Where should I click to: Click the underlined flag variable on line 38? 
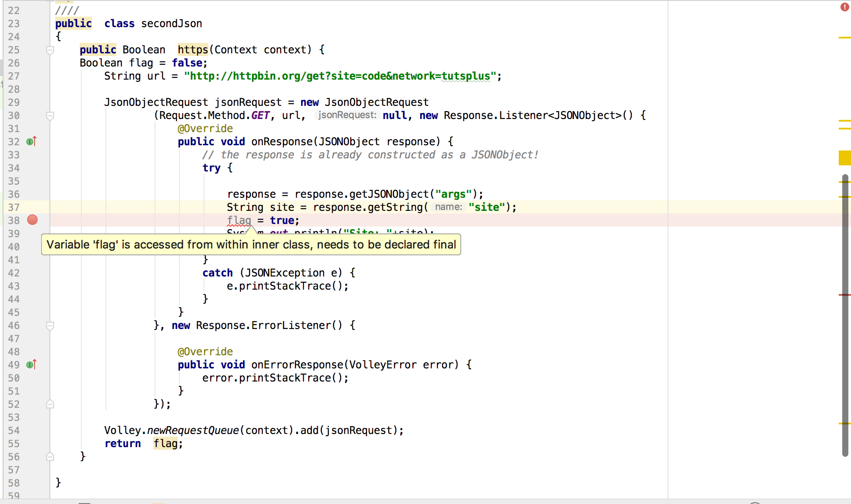[x=239, y=220]
